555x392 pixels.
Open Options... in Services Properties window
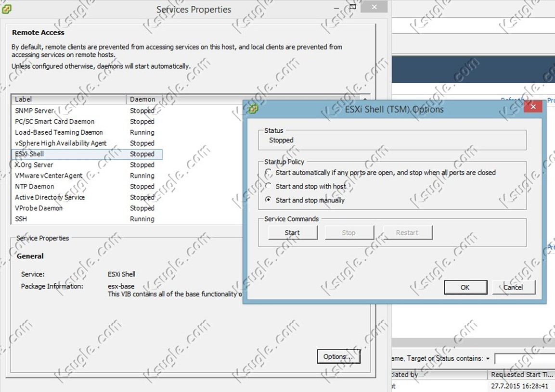339,356
